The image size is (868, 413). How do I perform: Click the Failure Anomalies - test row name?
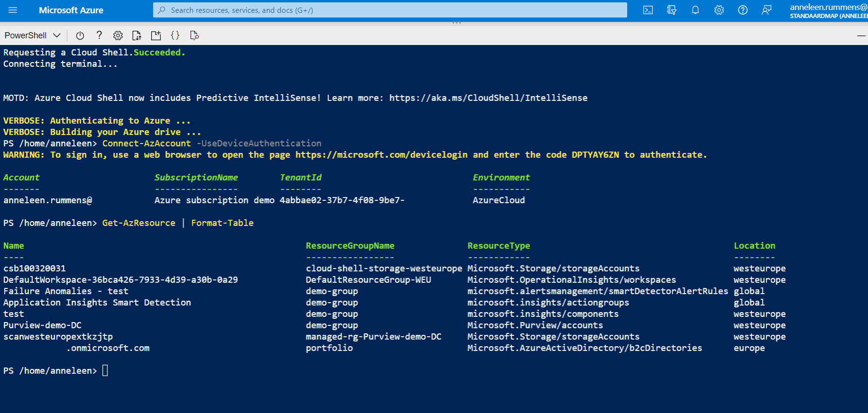(x=66, y=291)
